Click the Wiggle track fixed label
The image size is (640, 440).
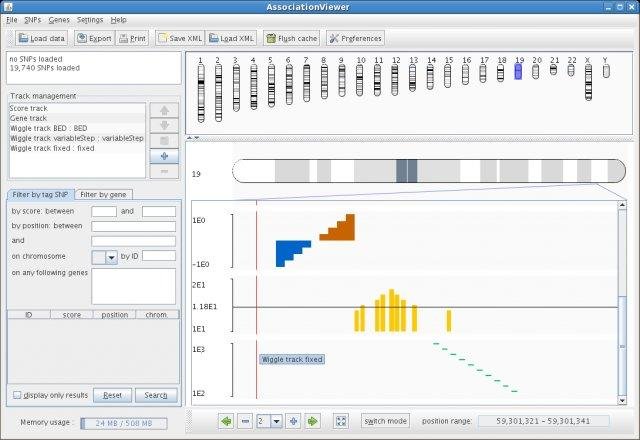pos(292,359)
